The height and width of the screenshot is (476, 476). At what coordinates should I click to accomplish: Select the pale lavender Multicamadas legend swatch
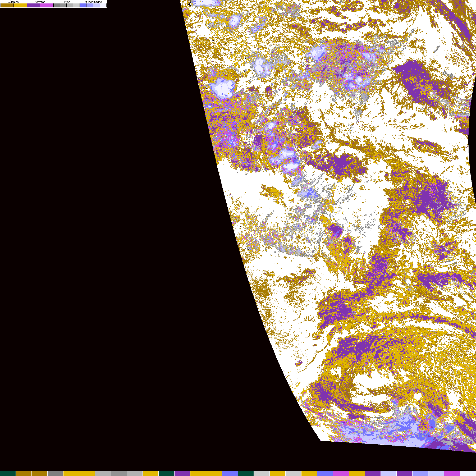tap(96, 5)
